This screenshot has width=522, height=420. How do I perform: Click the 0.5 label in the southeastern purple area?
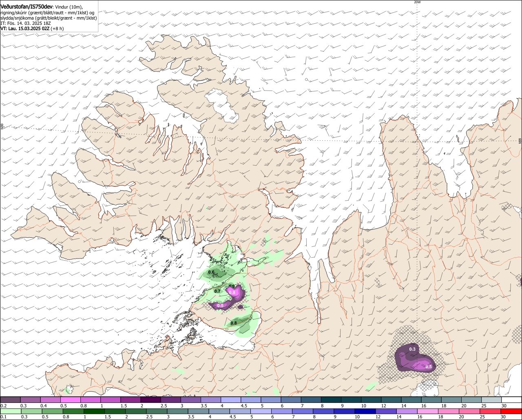(429, 367)
